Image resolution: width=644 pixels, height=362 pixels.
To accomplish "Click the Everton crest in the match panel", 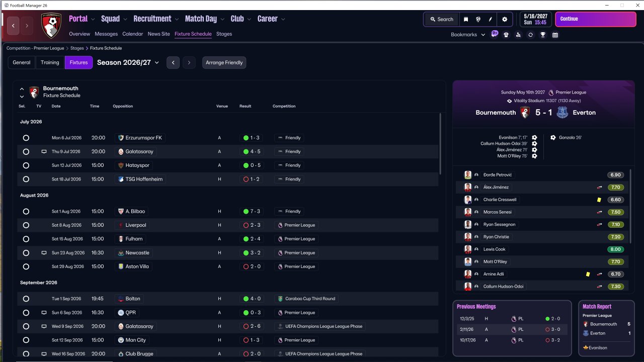I will (562, 113).
